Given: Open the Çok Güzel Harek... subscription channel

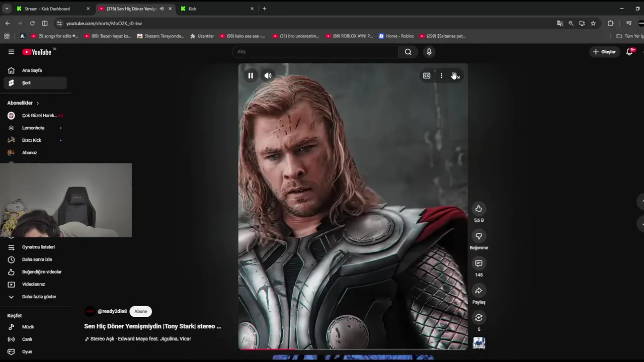Looking at the screenshot, I should pyautogui.click(x=35, y=116).
